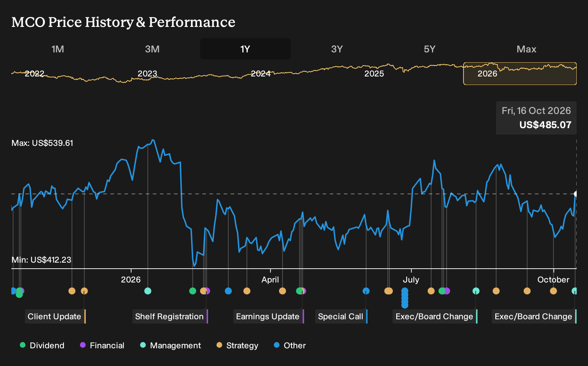Click the MCO Price History & Performance heading
The image size is (588, 366).
tap(123, 22)
